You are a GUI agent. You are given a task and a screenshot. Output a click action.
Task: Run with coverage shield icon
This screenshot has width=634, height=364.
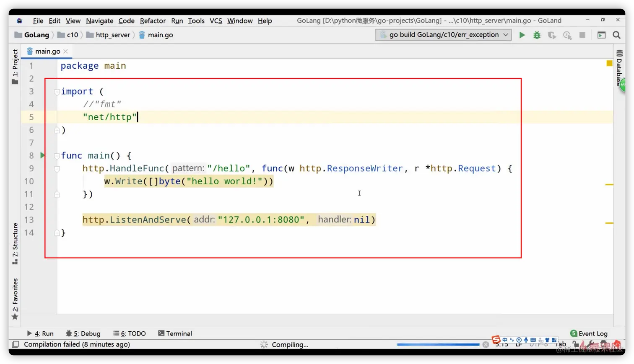coord(552,35)
